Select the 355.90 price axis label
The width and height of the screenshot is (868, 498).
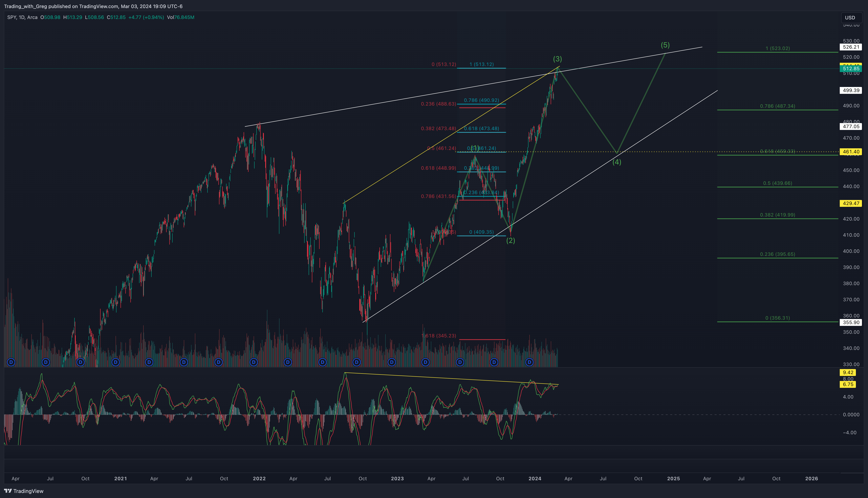tap(851, 322)
